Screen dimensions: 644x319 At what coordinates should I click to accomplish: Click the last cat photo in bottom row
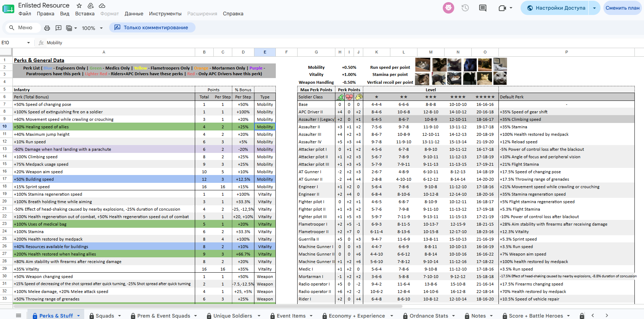point(500,78)
